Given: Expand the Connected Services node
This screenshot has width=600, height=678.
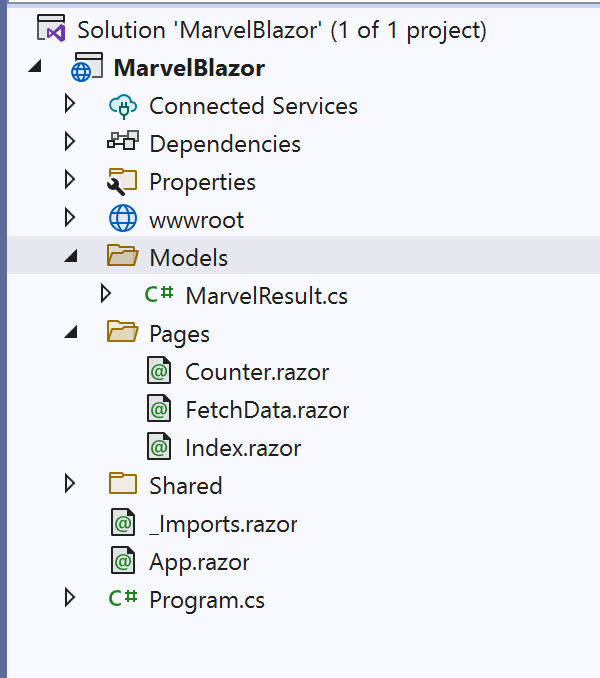Looking at the screenshot, I should (x=69, y=105).
